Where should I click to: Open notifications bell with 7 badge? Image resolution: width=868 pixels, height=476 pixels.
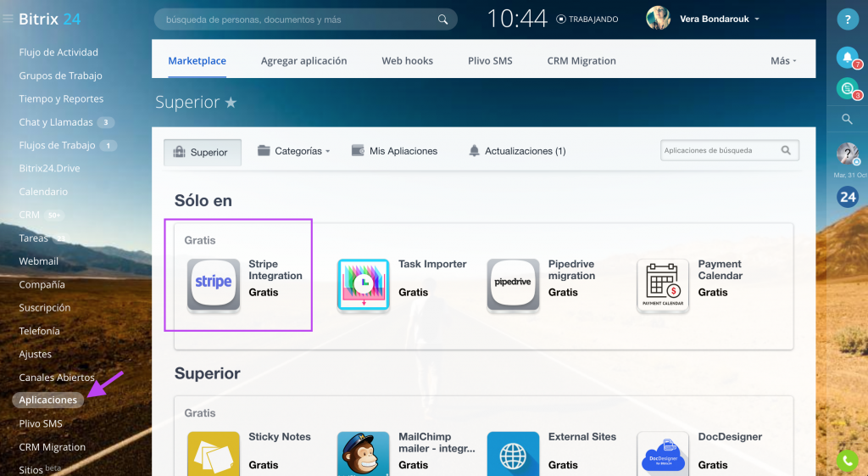click(x=847, y=57)
